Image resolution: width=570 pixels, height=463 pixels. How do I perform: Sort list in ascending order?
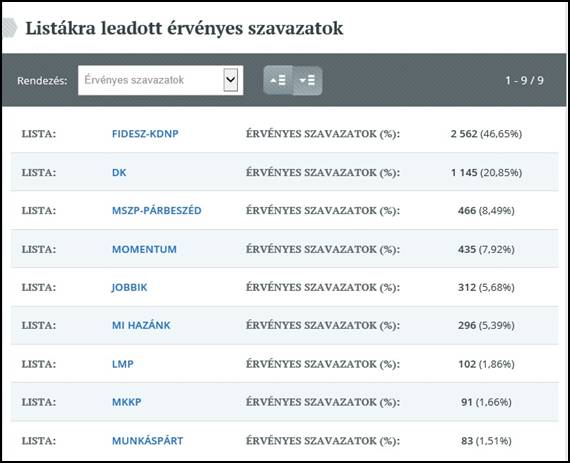point(278,80)
